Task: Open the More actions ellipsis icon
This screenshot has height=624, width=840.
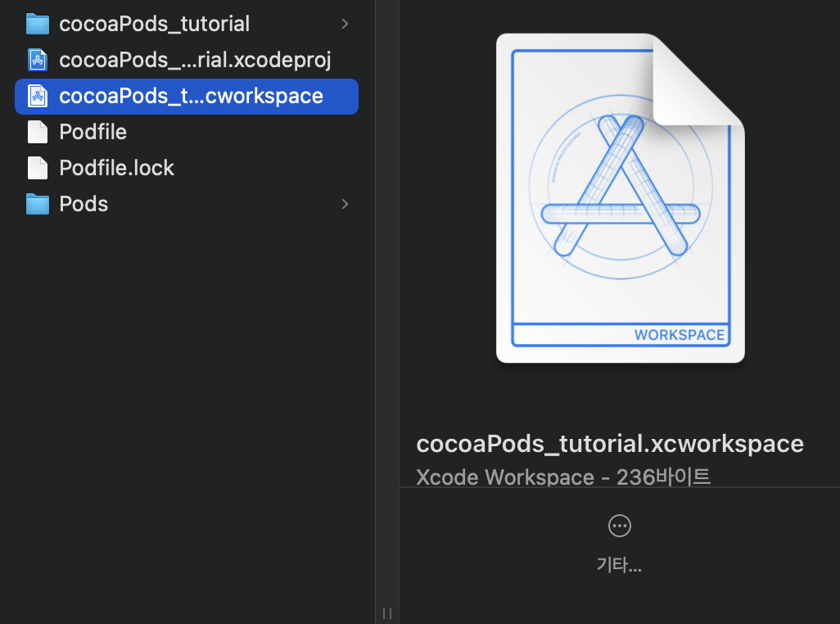Action: 619,526
